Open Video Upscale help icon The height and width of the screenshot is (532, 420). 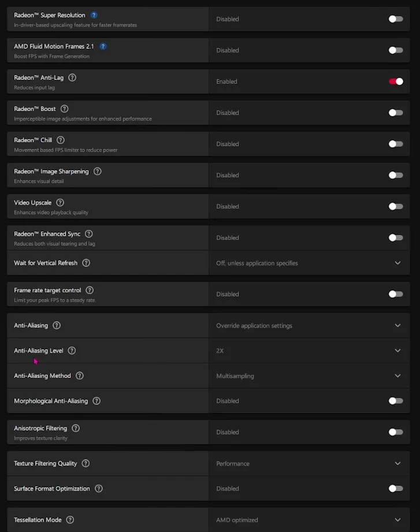tap(60, 202)
